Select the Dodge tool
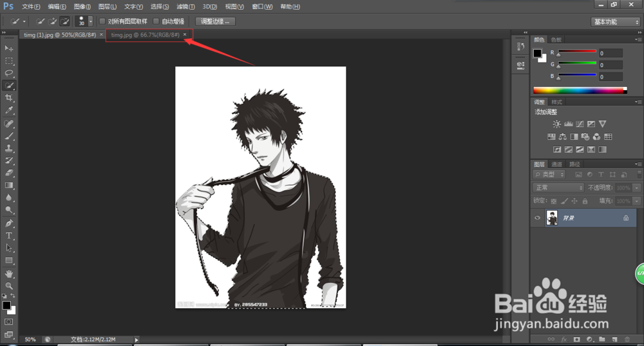644x346 pixels. (x=8, y=210)
